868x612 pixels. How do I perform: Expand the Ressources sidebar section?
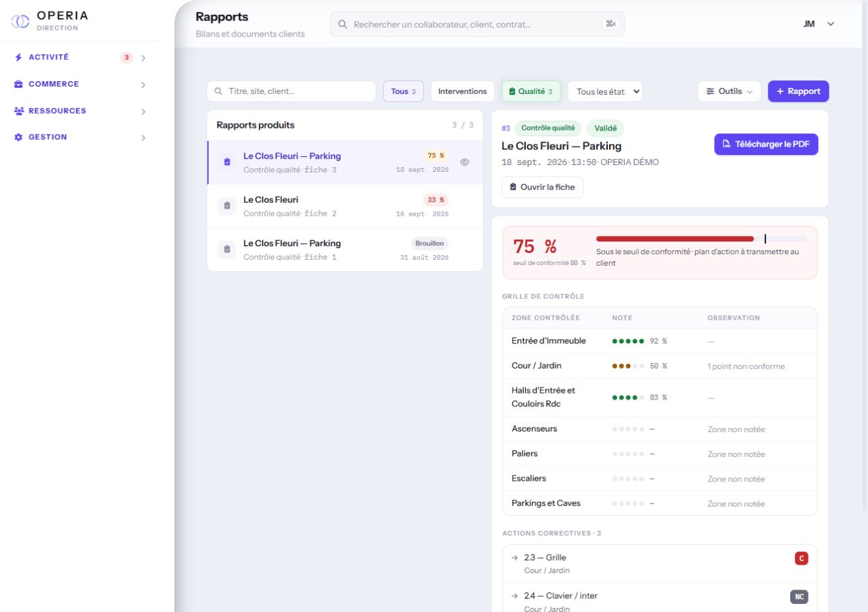143,112
